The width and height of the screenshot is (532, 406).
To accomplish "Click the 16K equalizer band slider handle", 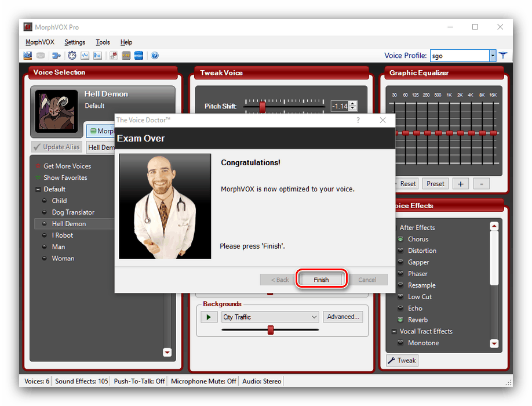I will coord(493,133).
